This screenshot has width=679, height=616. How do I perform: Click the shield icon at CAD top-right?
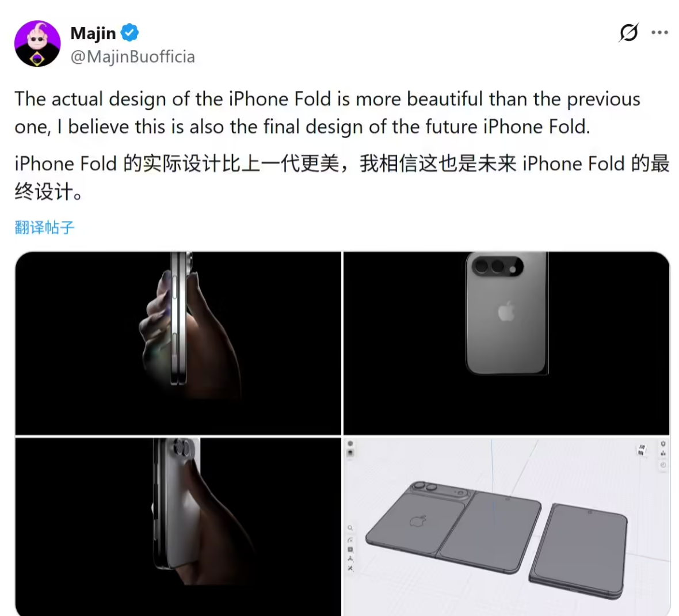pyautogui.click(x=663, y=444)
